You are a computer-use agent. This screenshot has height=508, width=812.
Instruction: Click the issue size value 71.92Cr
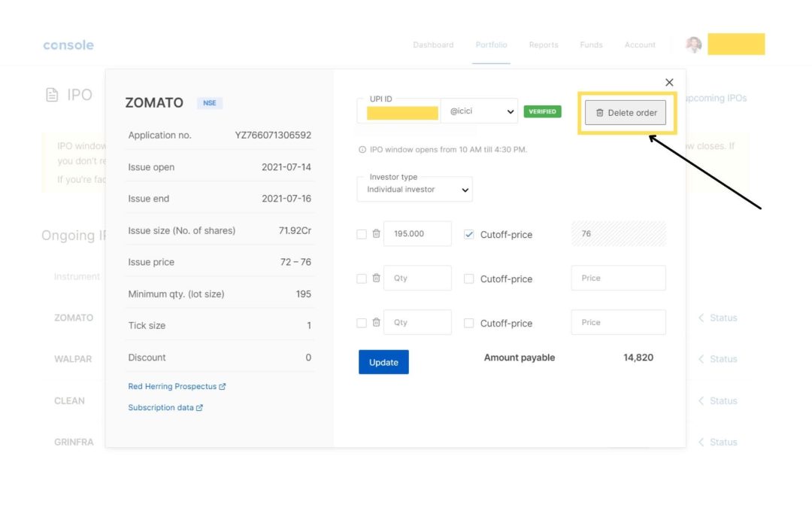pyautogui.click(x=295, y=231)
